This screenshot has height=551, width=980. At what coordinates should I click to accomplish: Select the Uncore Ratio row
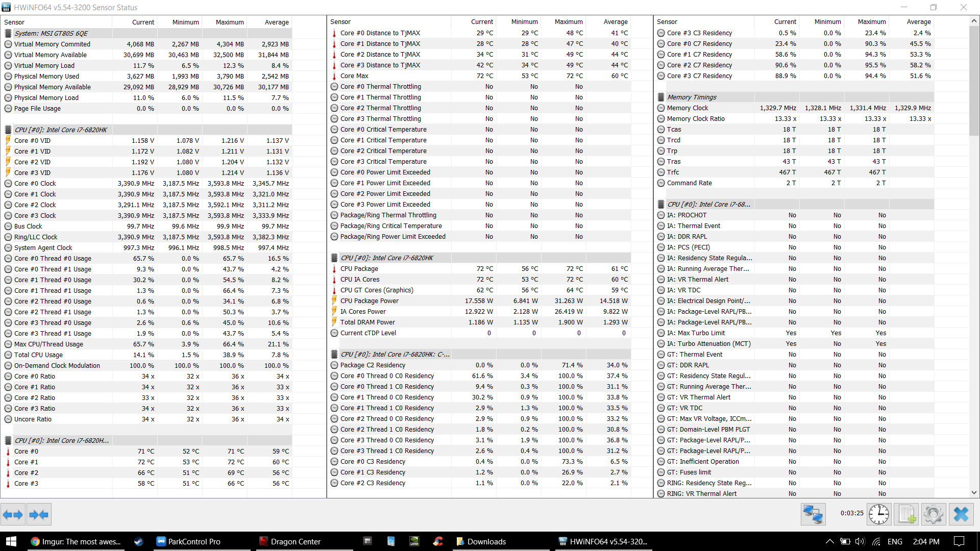[147, 419]
